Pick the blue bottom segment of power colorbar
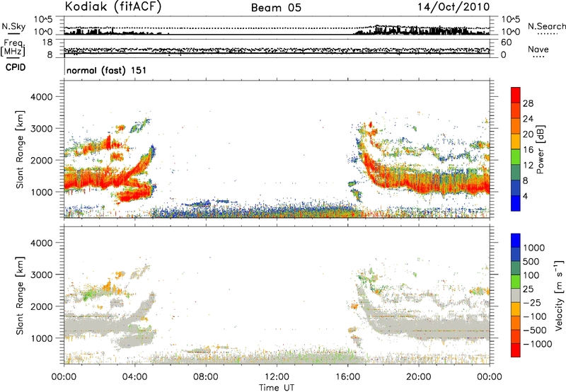 (516, 203)
